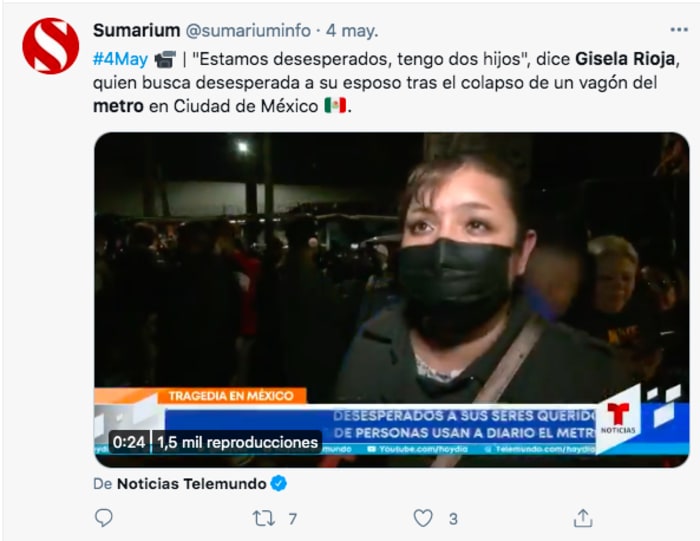Open the @sumariuminfo handle link

[x=248, y=31]
